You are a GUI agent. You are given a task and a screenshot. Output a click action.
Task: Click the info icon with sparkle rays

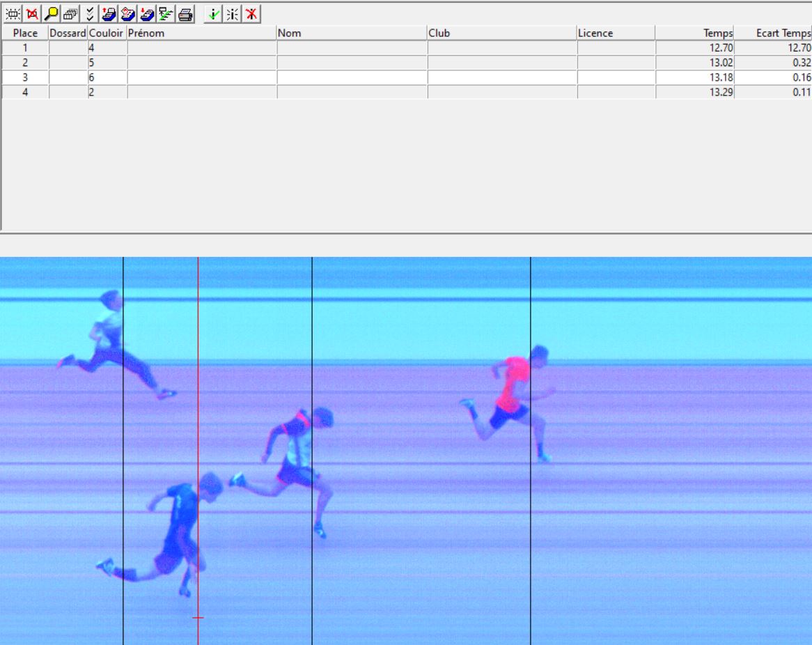pos(233,14)
